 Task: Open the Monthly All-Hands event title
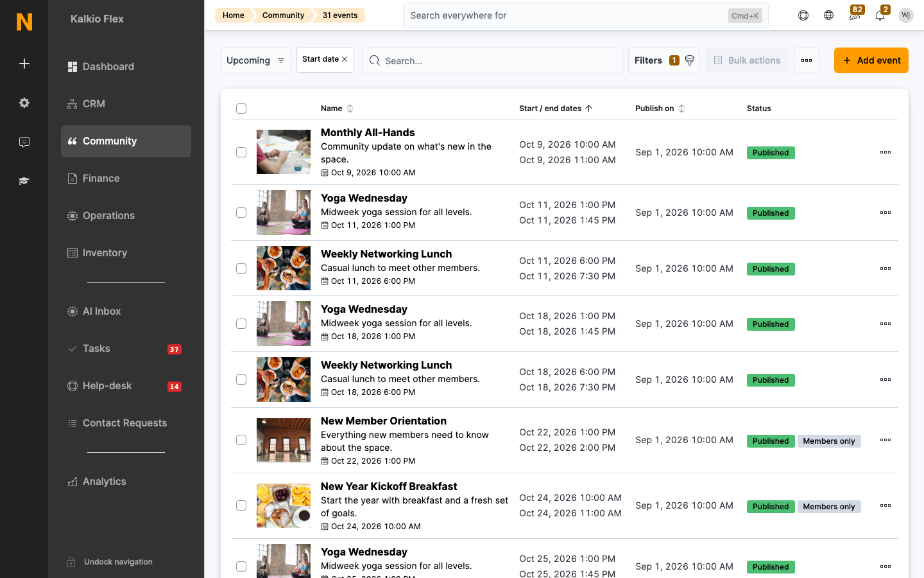click(x=368, y=133)
